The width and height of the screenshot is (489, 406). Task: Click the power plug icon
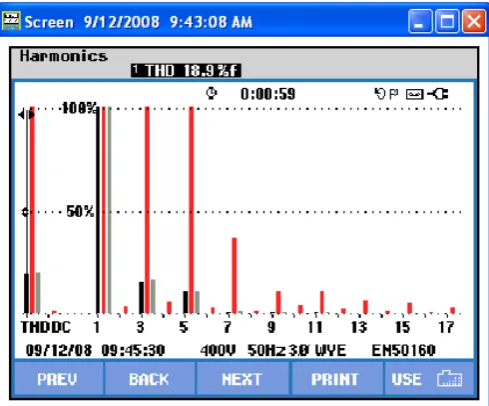[x=438, y=94]
